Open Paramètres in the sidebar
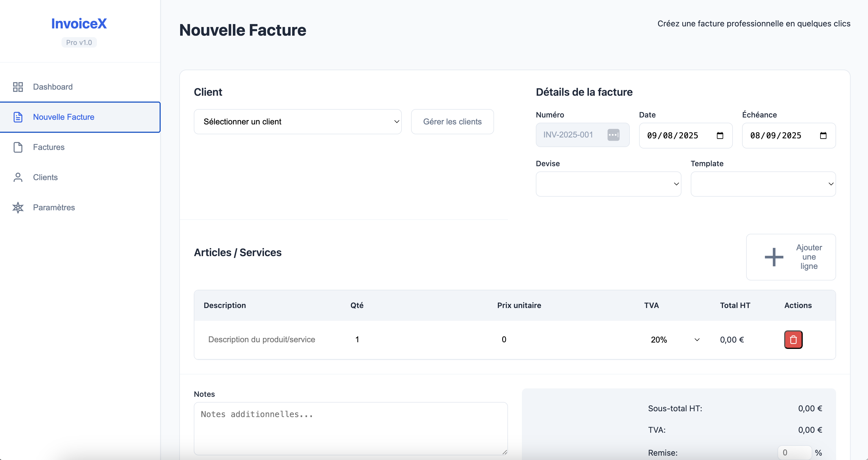This screenshot has width=868, height=460. pyautogui.click(x=80, y=208)
